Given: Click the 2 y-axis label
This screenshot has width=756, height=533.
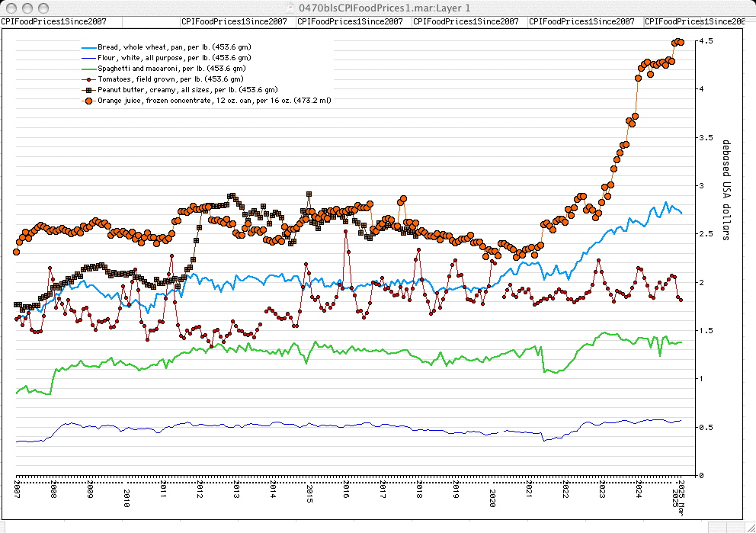Looking at the screenshot, I should [702, 283].
